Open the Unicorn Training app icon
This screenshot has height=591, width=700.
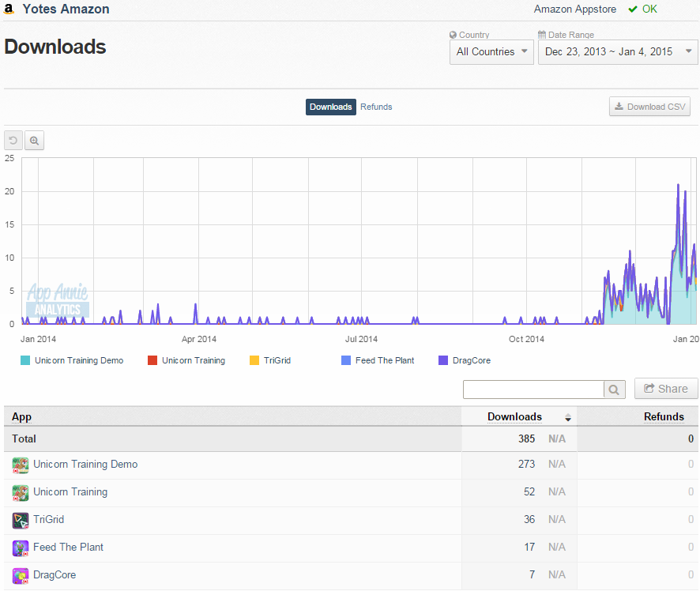click(21, 493)
